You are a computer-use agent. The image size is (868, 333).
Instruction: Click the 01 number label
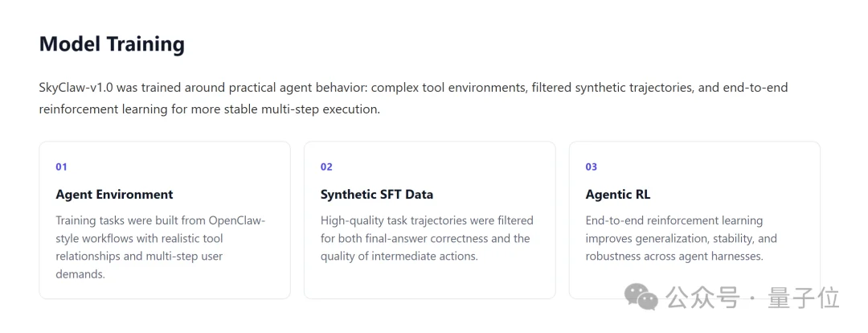pyautogui.click(x=61, y=166)
